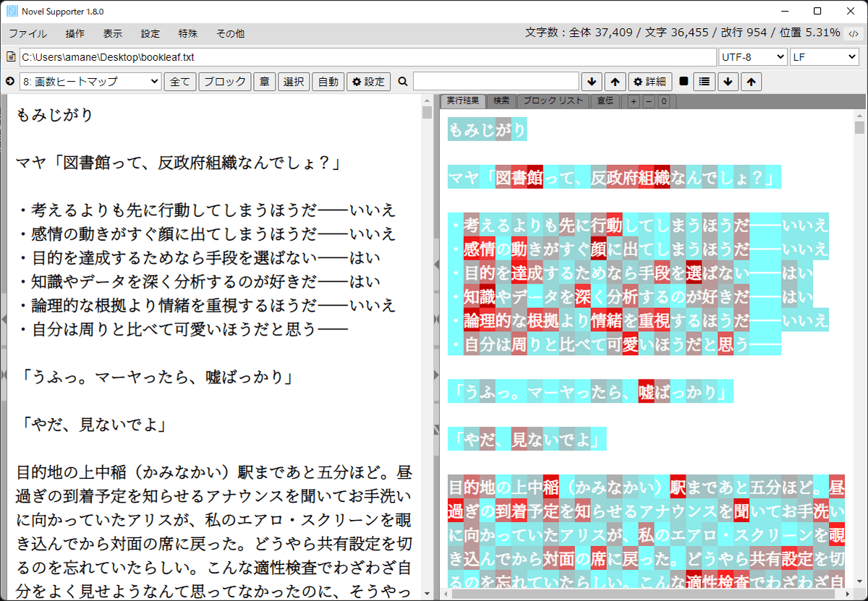
Task: Click the search down arrow button
Action: (592, 82)
